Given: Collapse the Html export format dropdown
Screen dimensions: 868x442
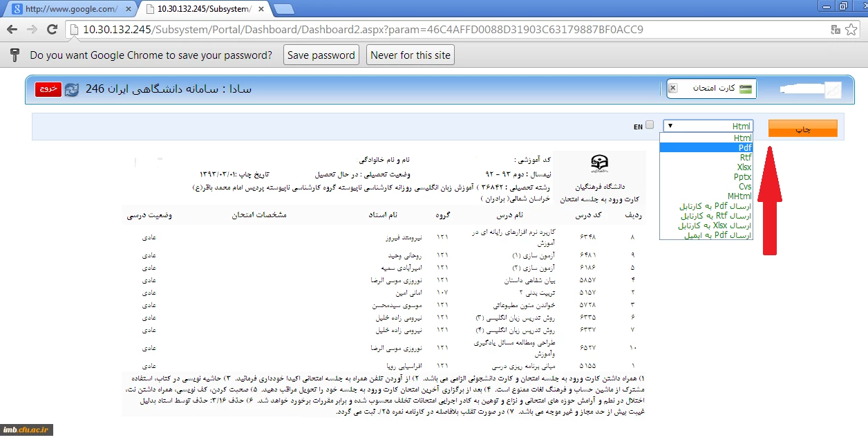Looking at the screenshot, I should point(707,126).
